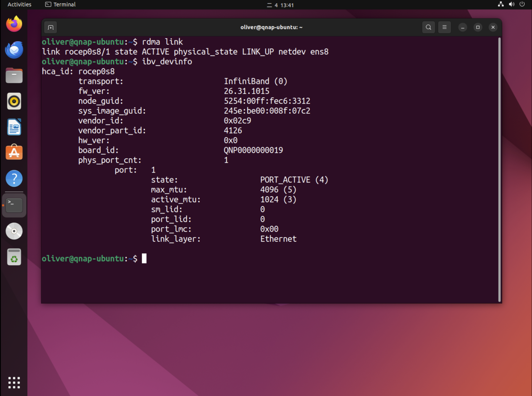Click the terminal vertical scrollbar
Screen dimensions: 532x396
[499, 170]
